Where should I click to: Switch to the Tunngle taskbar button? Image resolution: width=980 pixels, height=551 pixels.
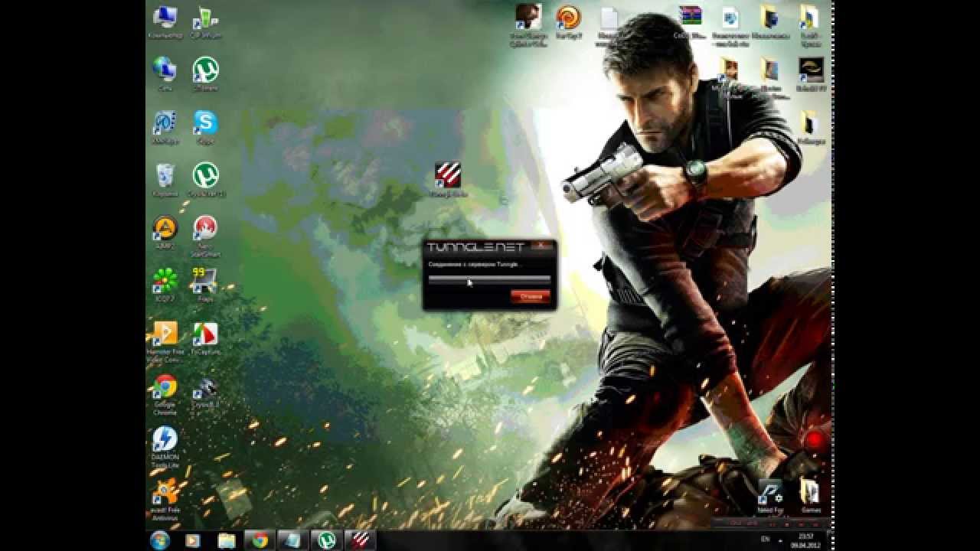pyautogui.click(x=360, y=540)
